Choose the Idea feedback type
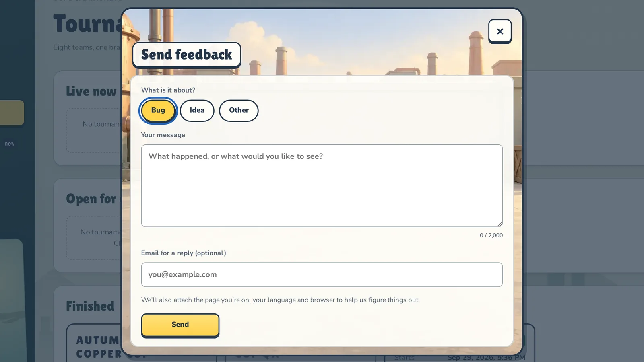644x362 pixels. (197, 110)
